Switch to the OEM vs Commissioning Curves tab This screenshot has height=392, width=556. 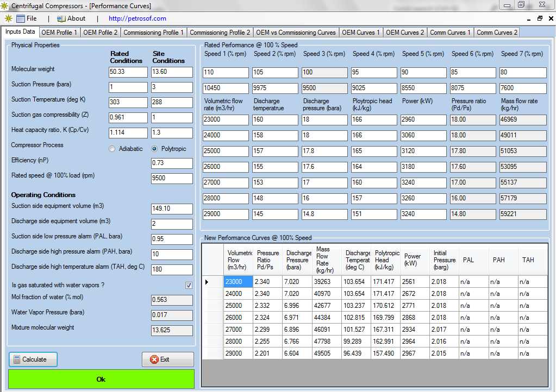tap(296, 32)
